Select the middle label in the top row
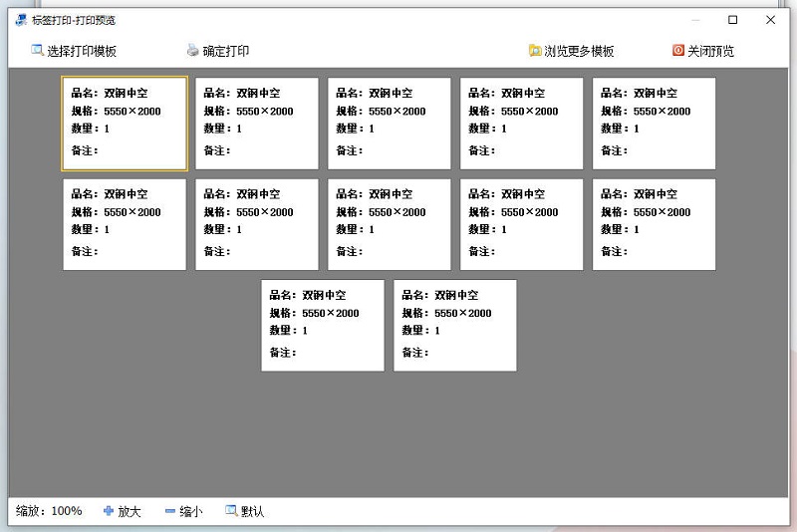The image size is (797, 532). (389, 124)
